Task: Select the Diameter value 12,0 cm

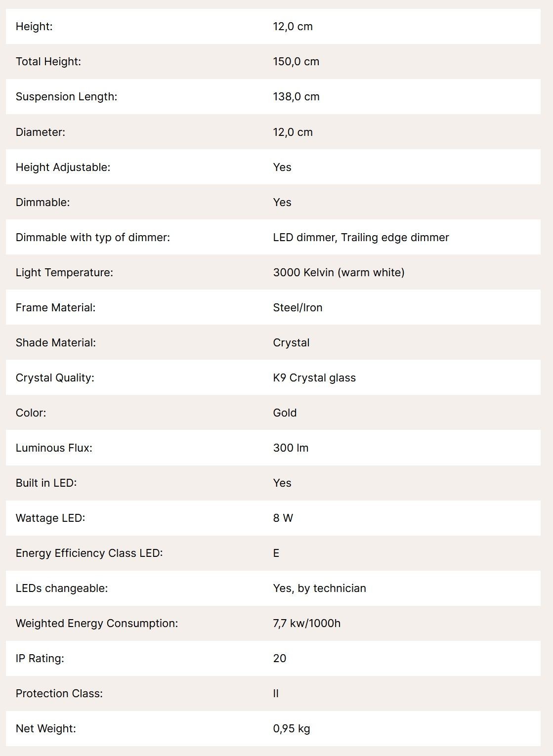Action: pos(293,132)
